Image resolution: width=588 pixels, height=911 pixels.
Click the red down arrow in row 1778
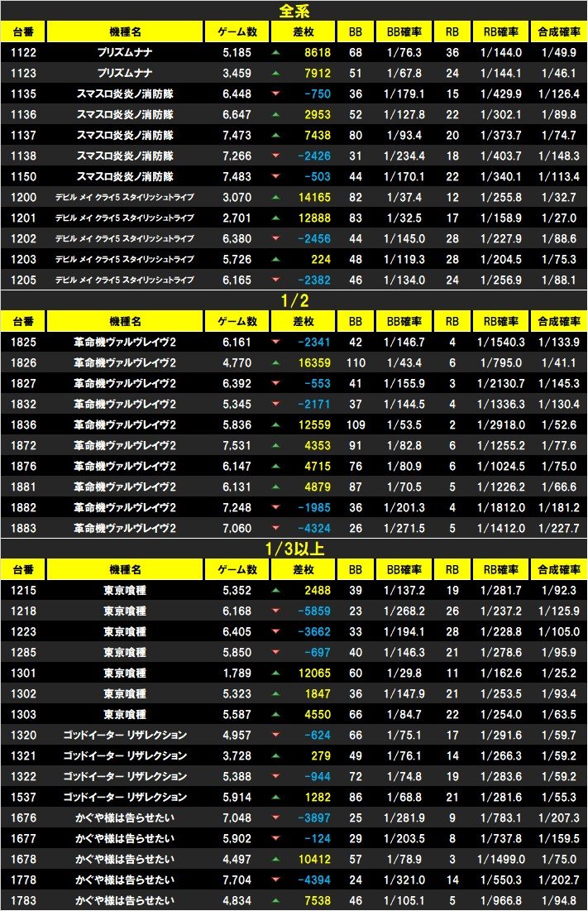click(275, 880)
